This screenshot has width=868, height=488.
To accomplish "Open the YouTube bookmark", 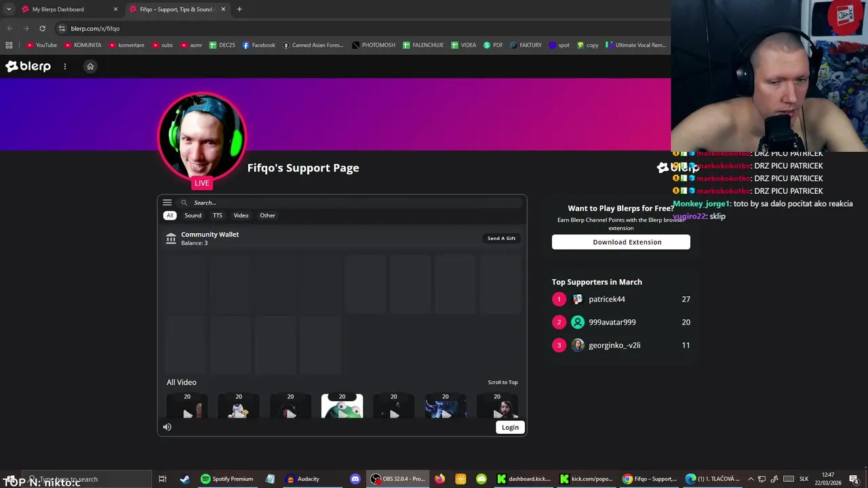I will [x=41, y=45].
